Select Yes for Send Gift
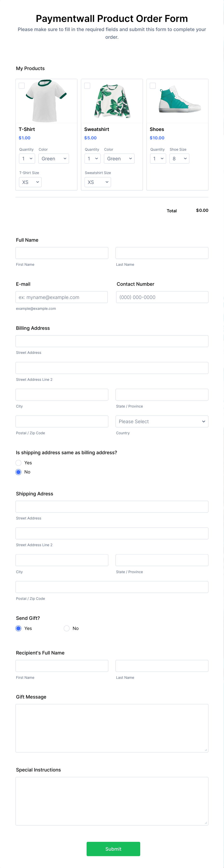 pyautogui.click(x=19, y=628)
